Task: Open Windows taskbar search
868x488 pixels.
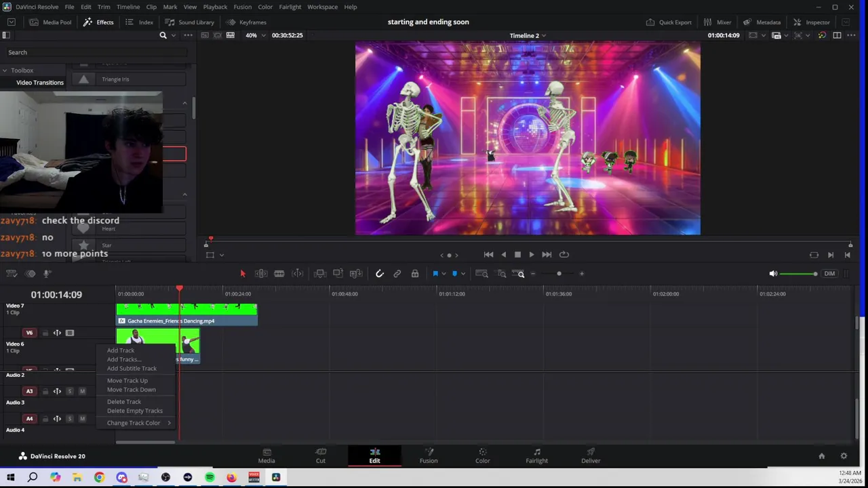Action: click(33, 477)
